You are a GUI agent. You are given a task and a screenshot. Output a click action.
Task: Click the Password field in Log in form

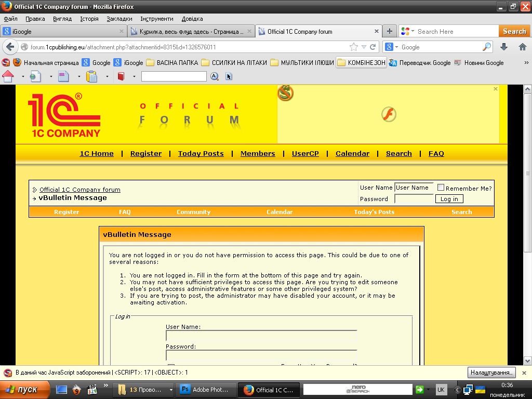pos(261,355)
